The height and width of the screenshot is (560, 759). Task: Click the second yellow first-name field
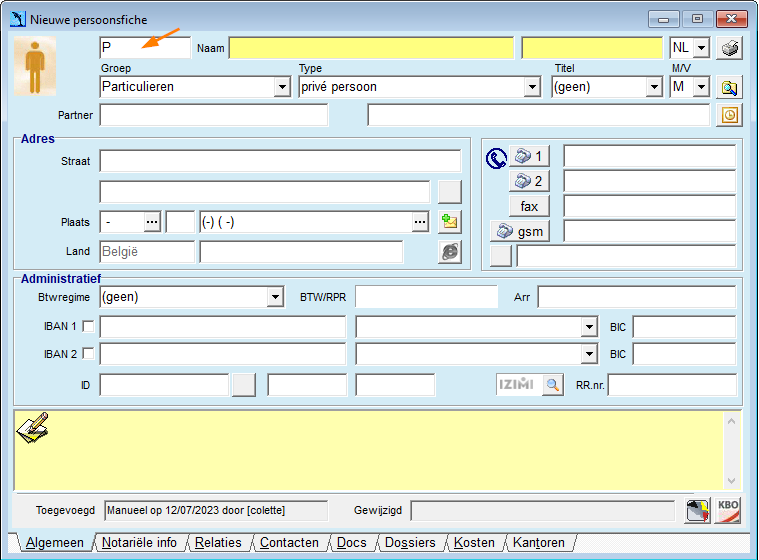(x=592, y=48)
